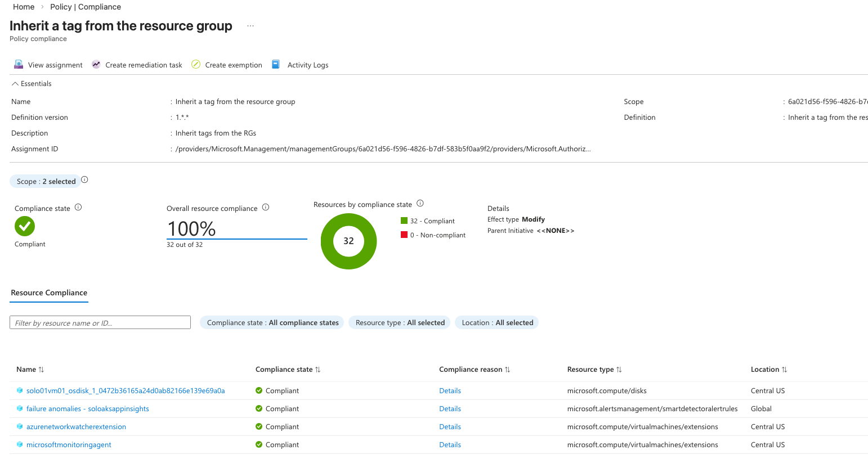Click the Create remediation task icon
The height and width of the screenshot is (459, 868).
pyautogui.click(x=96, y=65)
